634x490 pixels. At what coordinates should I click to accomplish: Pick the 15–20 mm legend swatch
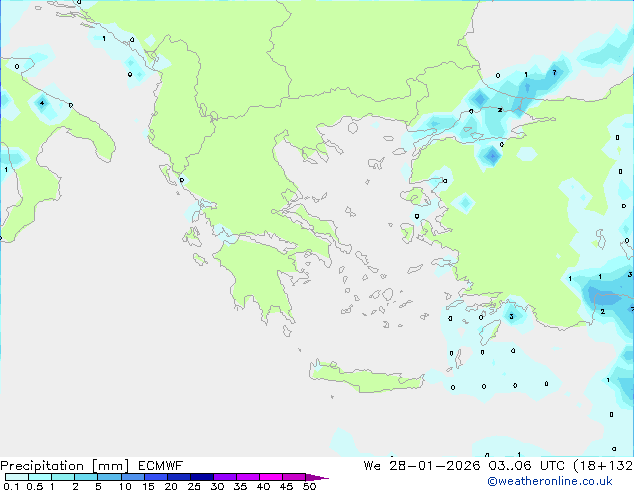tap(155, 477)
